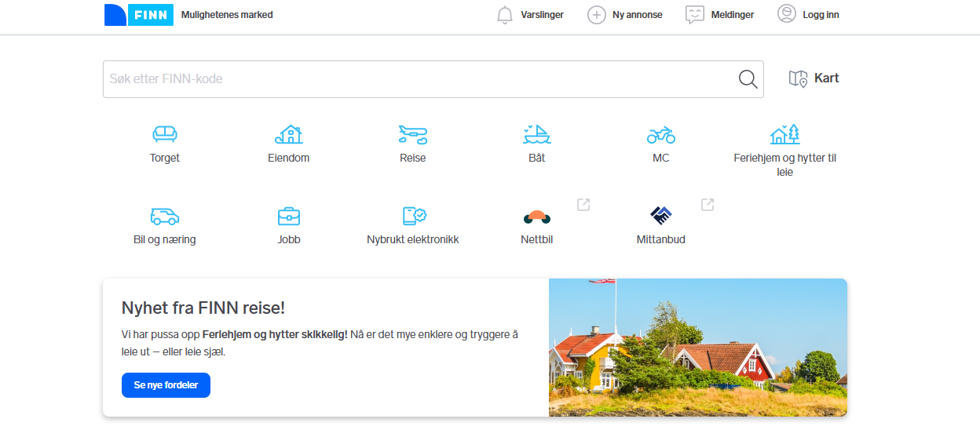Click the red cabins banner photo

[698, 348]
